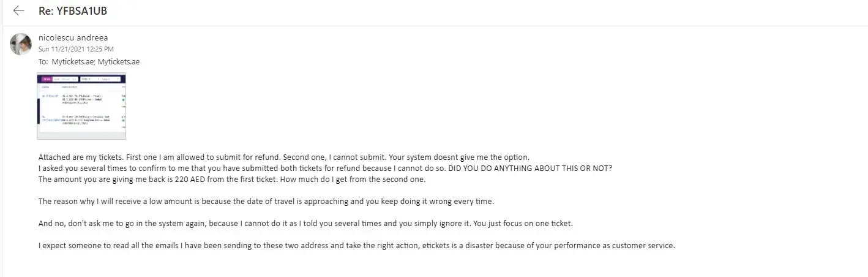Open the attached tickets screenshot thumbnail

[x=81, y=106]
